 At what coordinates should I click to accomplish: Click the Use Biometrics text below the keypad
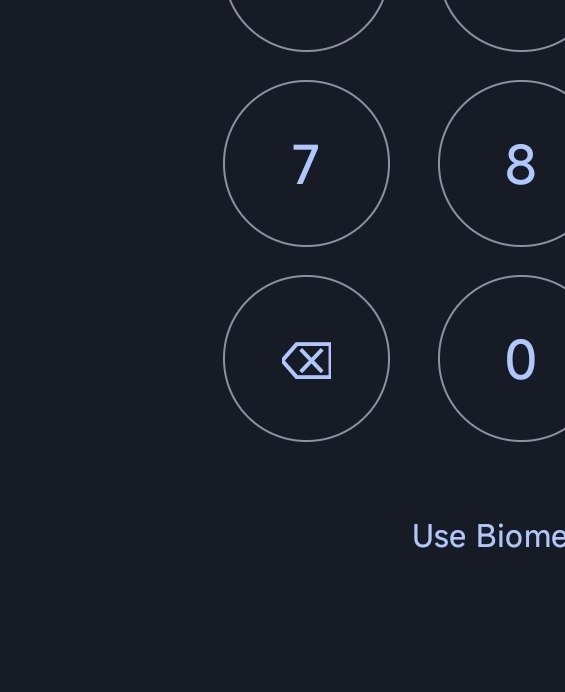pos(489,536)
